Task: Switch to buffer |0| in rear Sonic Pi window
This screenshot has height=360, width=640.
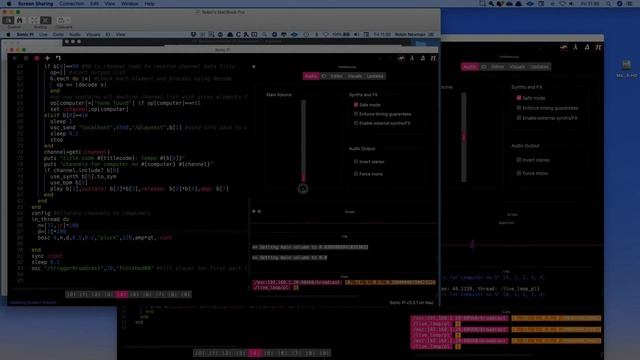Action: (200, 353)
